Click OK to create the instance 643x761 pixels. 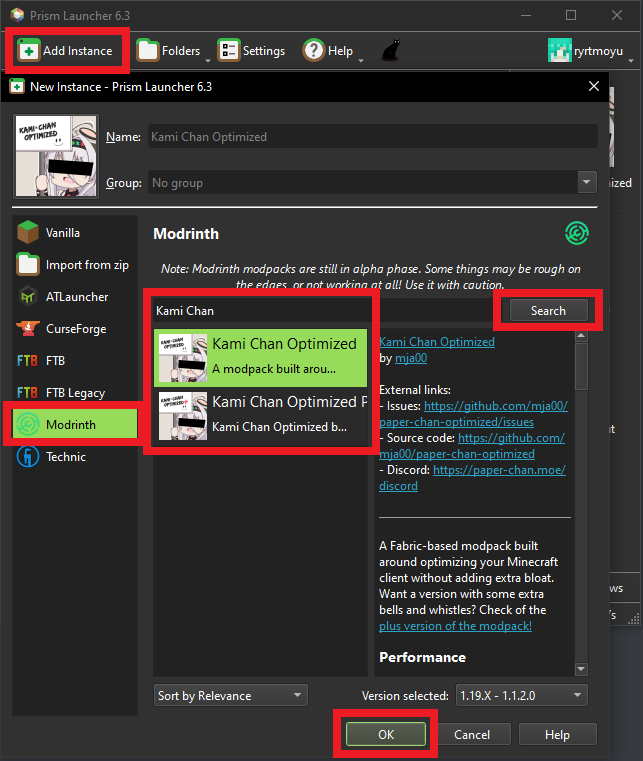[x=386, y=734]
